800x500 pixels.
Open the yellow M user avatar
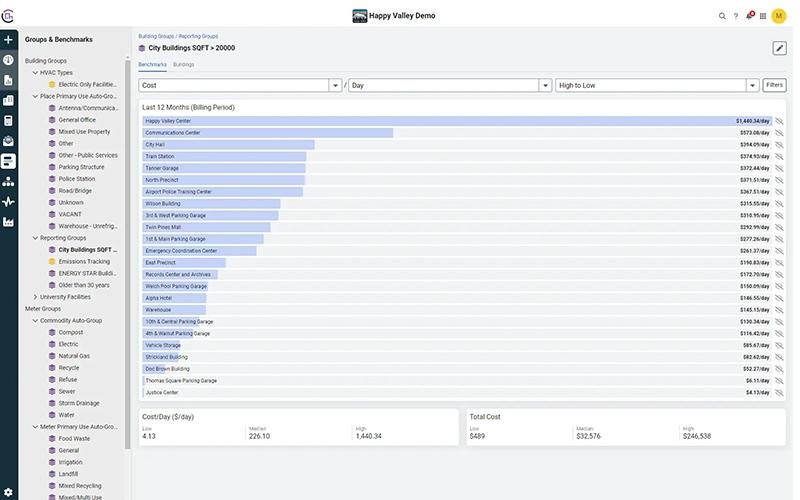pyautogui.click(x=779, y=16)
